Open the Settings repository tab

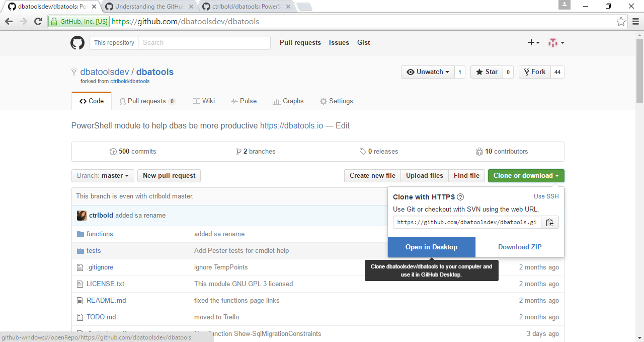[x=336, y=101]
